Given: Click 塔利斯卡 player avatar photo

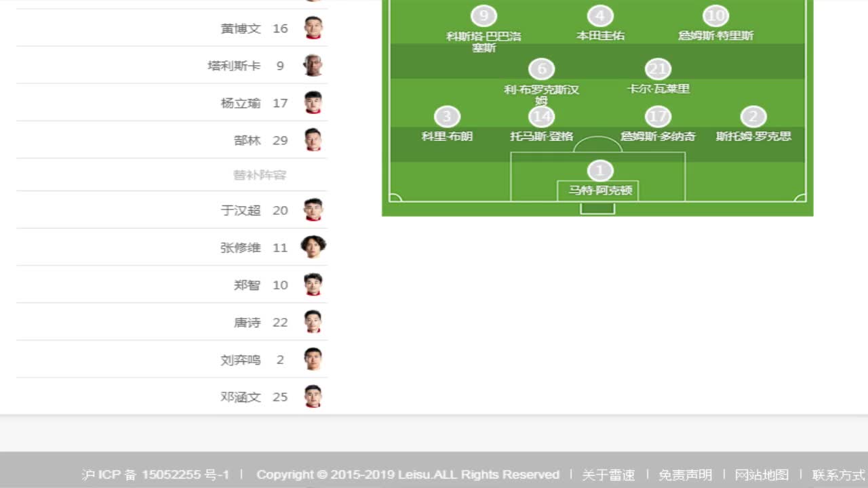Looking at the screenshot, I should (x=313, y=66).
